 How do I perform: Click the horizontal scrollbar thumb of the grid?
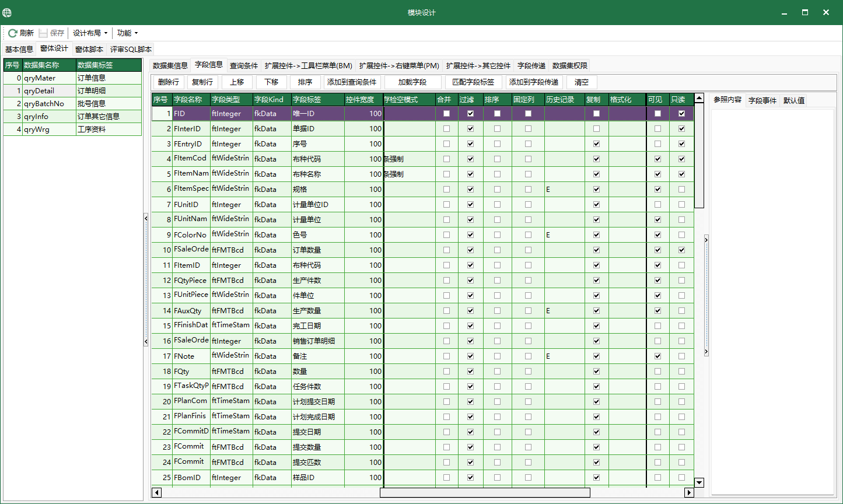(484, 493)
